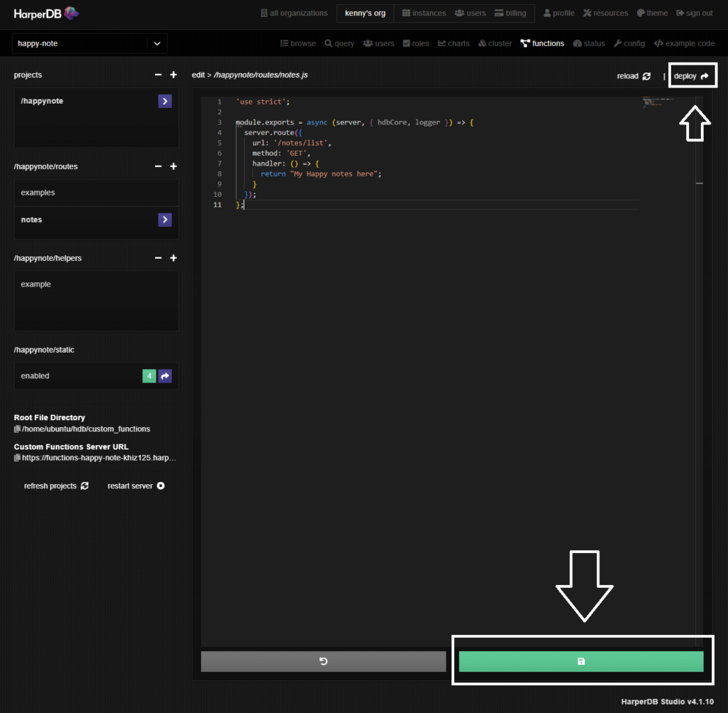Open the status tab
Viewport: 728px width, 713px height.
[589, 43]
